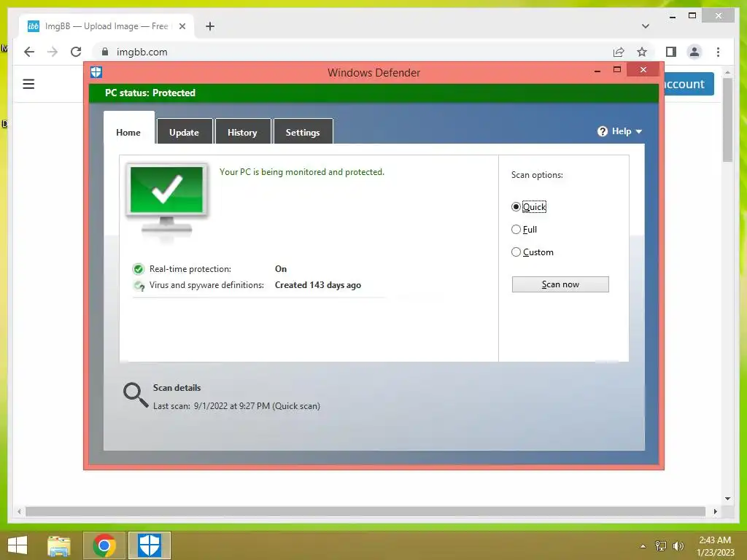Click the Scan now button
747x560 pixels.
(x=560, y=284)
